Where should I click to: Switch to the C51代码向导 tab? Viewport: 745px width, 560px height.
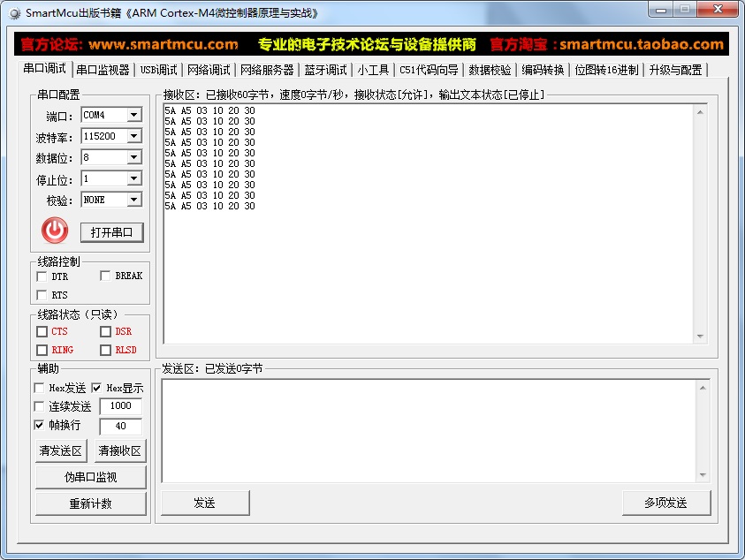(x=429, y=71)
